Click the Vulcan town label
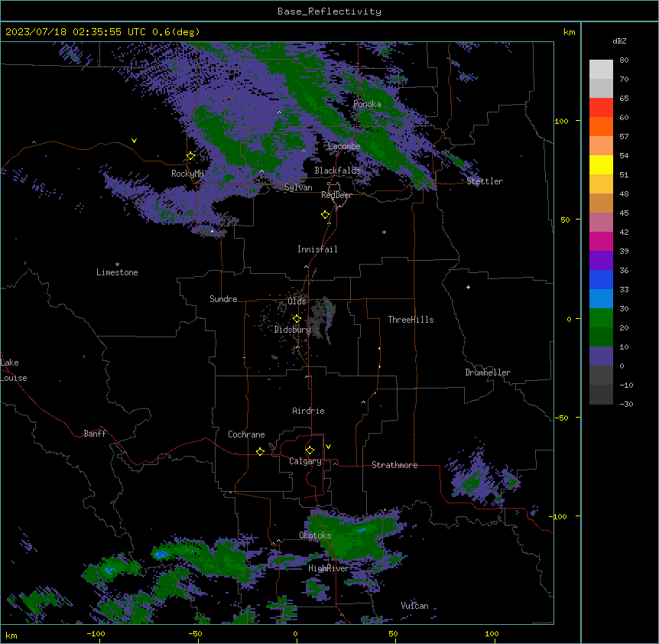The image size is (659, 644). tap(414, 606)
